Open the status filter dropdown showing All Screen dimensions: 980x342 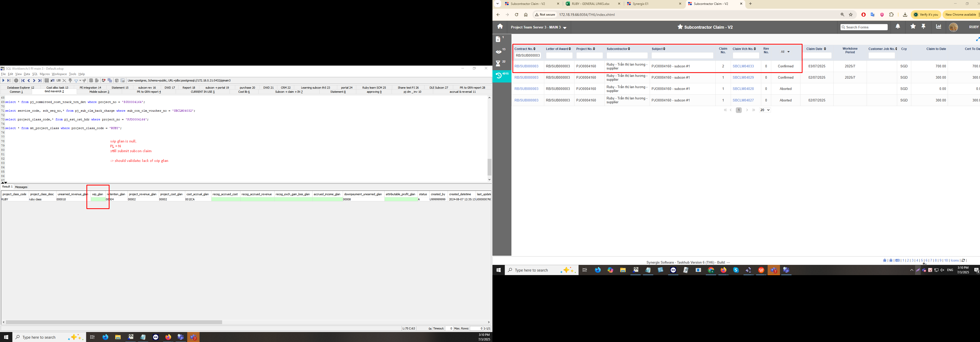785,52
